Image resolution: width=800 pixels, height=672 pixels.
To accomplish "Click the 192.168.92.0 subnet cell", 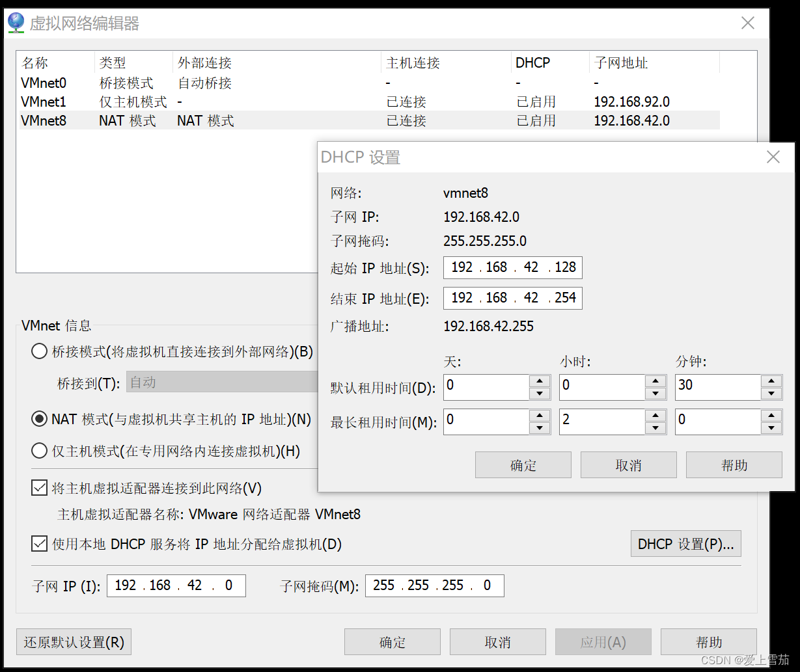I will 631,102.
